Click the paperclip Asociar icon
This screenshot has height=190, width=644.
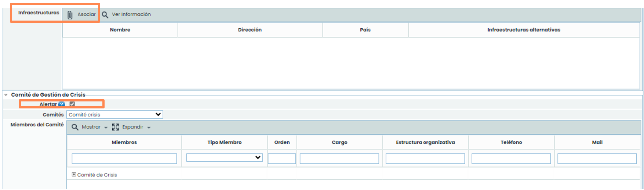[70, 15]
